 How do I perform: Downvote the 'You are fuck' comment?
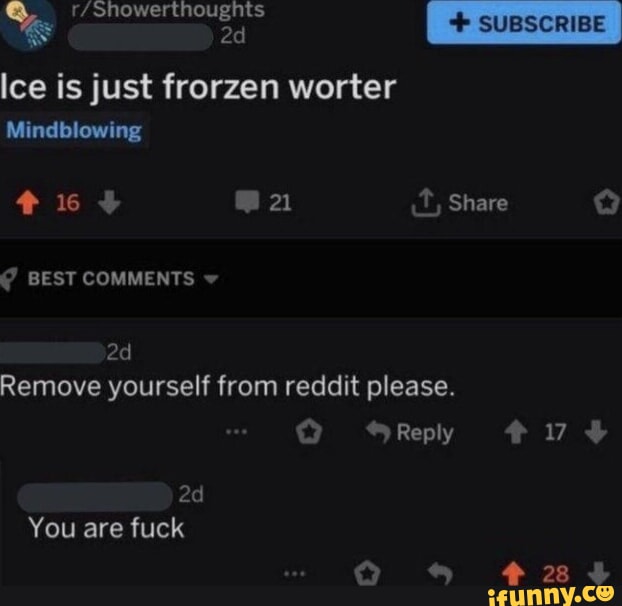point(599,573)
